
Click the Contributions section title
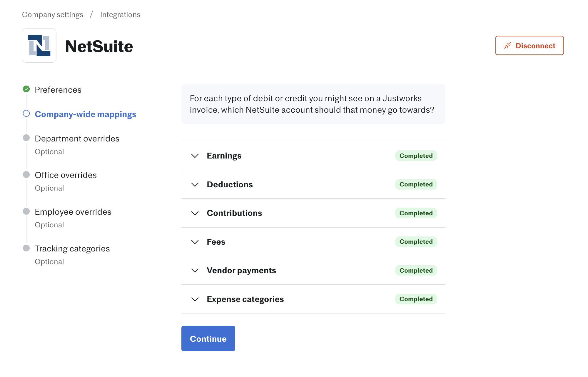tap(234, 213)
